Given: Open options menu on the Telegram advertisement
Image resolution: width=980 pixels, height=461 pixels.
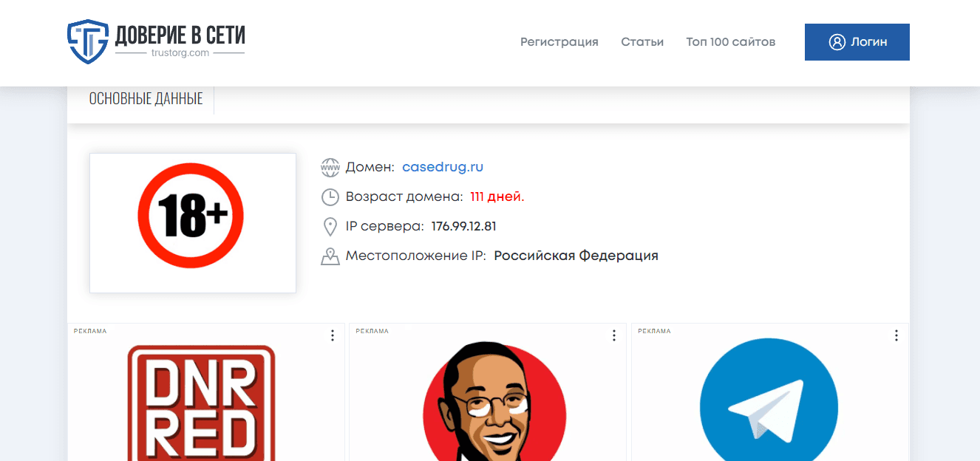Looking at the screenshot, I should (896, 335).
